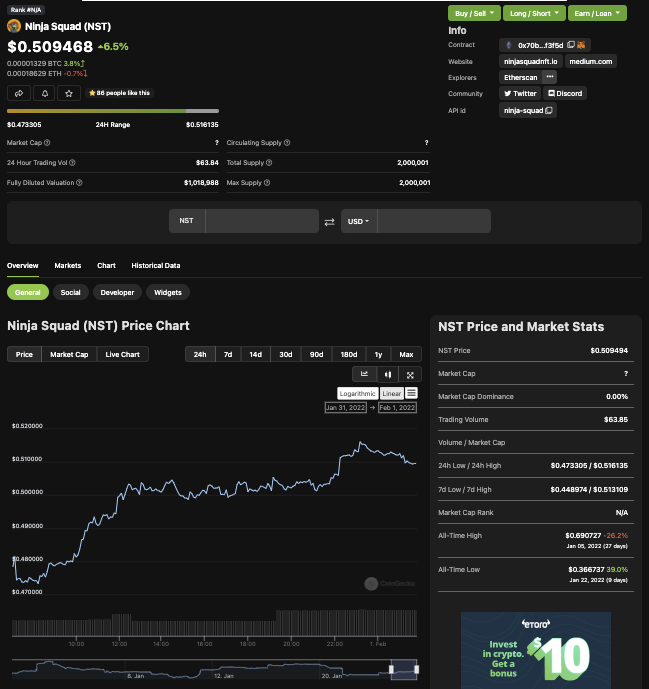The width and height of the screenshot is (649, 689).
Task: Add Ninja Squad to favorites with star icon
Action: (69, 93)
